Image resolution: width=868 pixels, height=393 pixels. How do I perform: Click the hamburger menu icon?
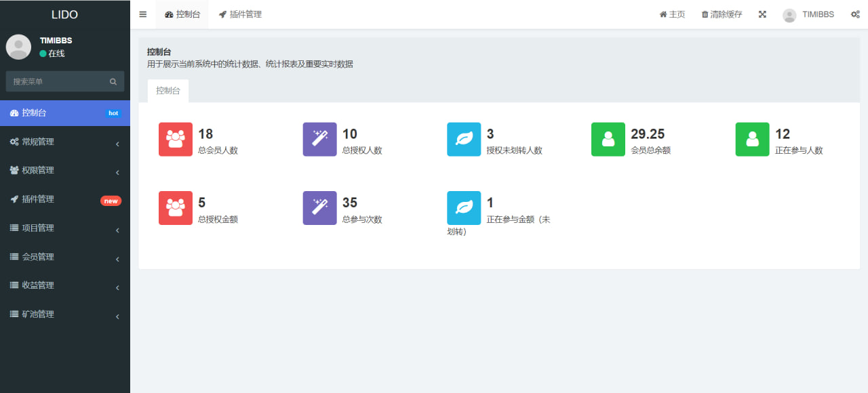(142, 14)
